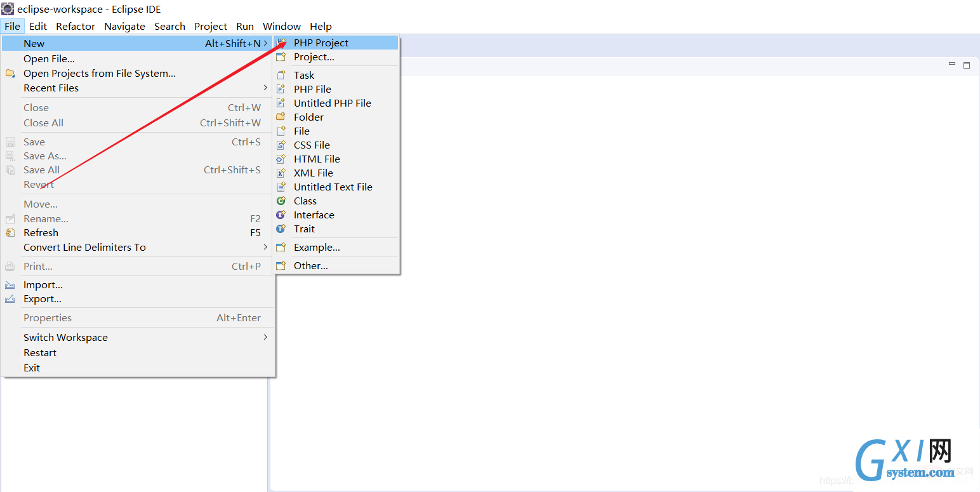Select Open Projects from File System label

point(100,74)
